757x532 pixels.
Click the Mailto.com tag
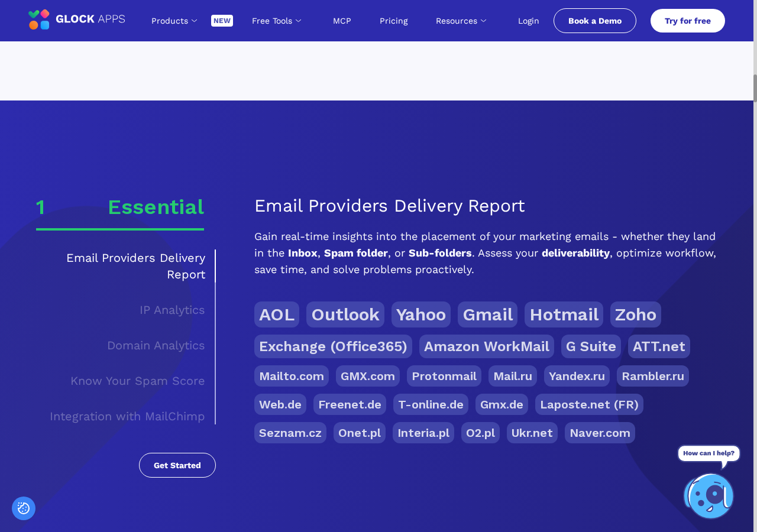(x=292, y=376)
